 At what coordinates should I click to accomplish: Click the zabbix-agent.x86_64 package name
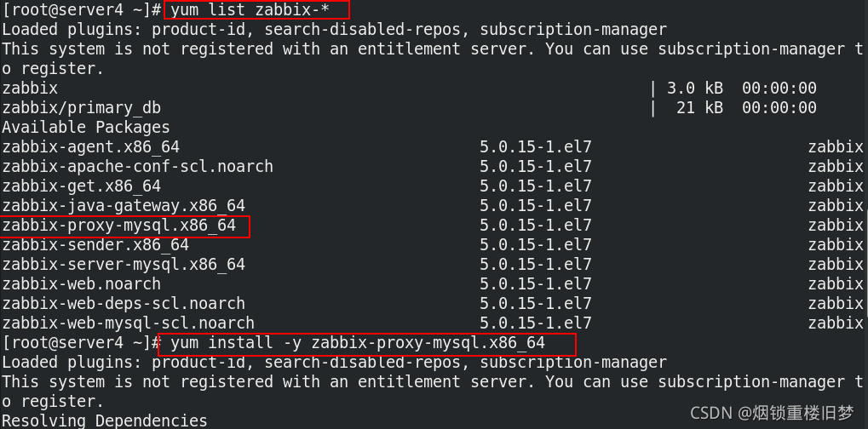click(x=91, y=147)
